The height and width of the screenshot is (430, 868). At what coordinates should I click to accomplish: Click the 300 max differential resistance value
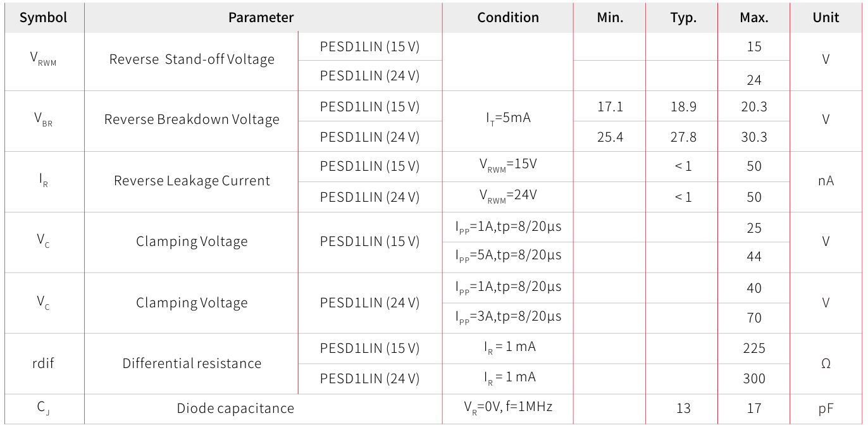753,379
